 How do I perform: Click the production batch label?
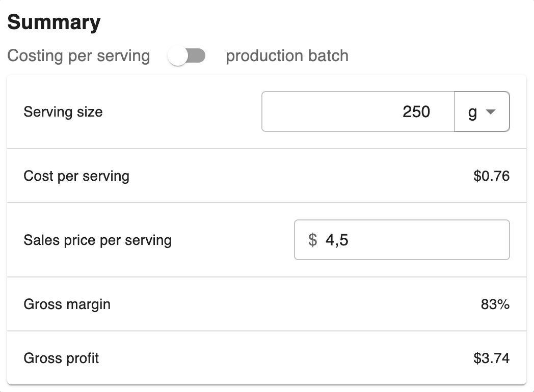tap(288, 56)
